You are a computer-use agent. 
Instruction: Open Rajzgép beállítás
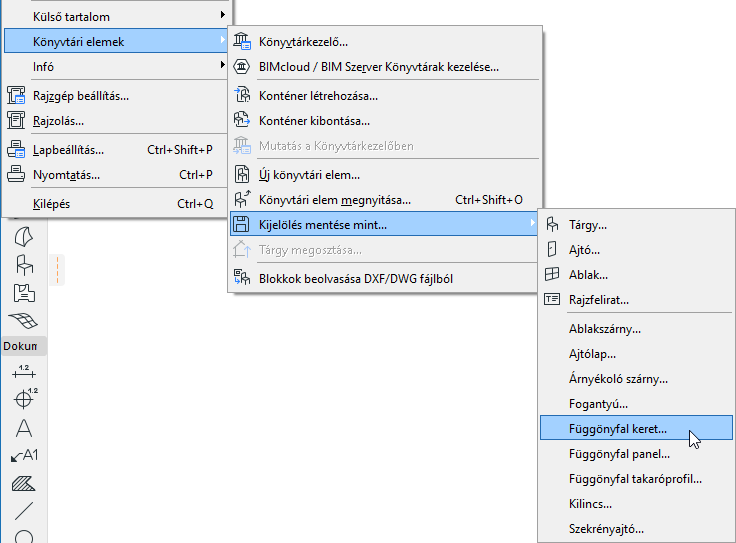pyautogui.click(x=115, y=96)
